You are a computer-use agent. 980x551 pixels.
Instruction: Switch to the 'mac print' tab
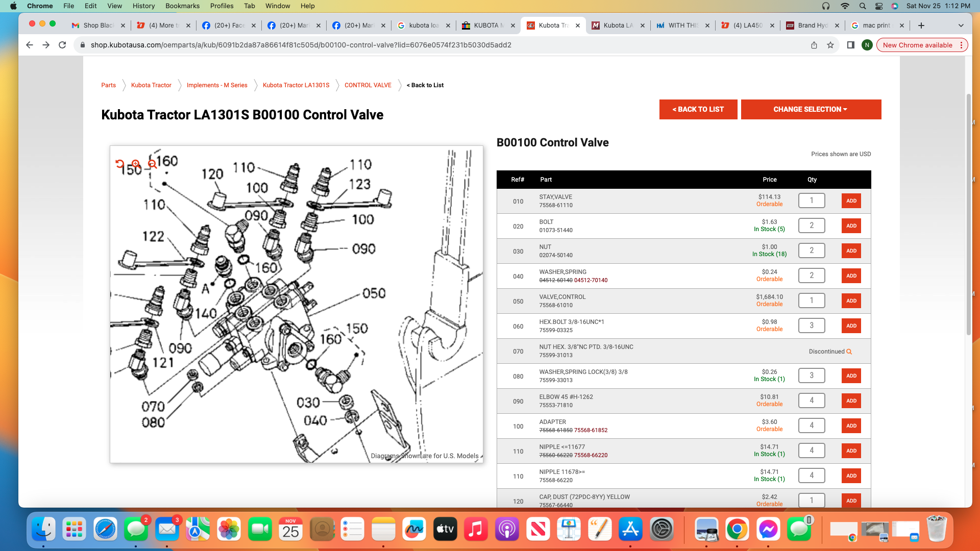click(876, 26)
